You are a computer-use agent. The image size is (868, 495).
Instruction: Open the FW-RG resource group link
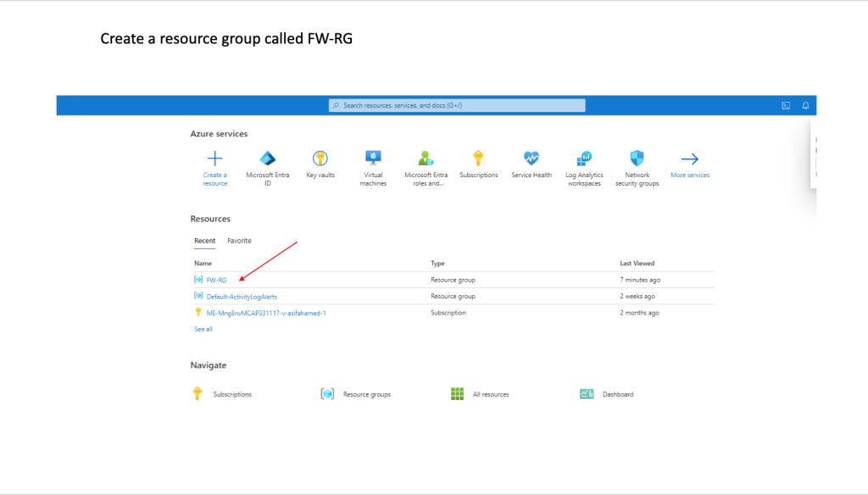pyautogui.click(x=216, y=280)
